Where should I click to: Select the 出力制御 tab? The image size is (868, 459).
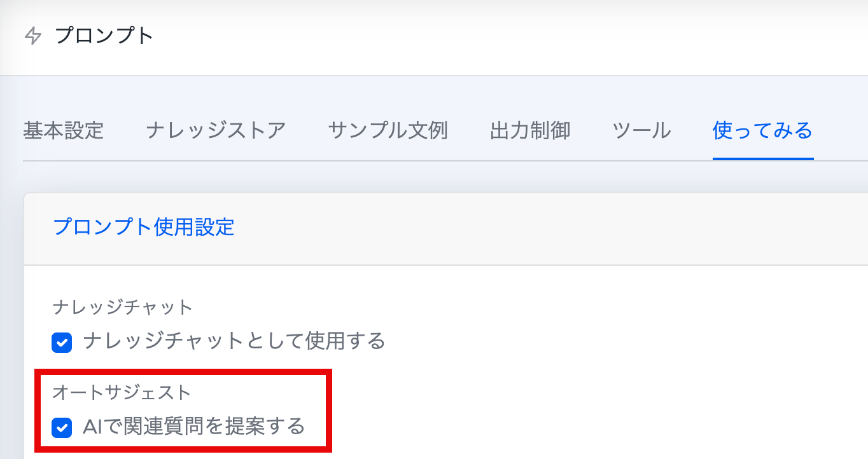(530, 131)
